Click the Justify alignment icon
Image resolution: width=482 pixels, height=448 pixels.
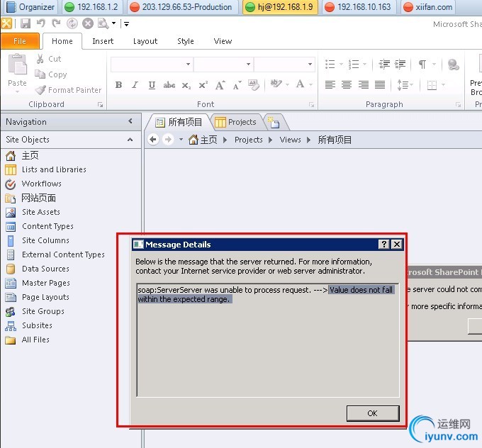380,84
